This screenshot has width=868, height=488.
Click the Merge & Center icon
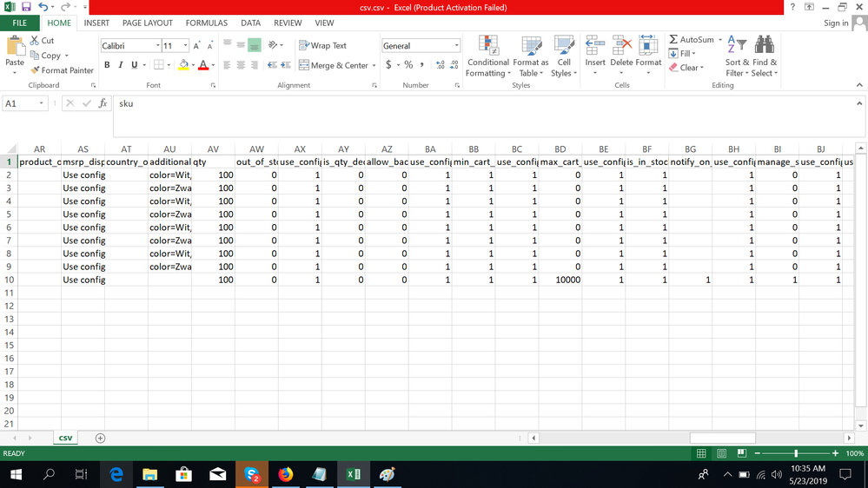point(304,65)
